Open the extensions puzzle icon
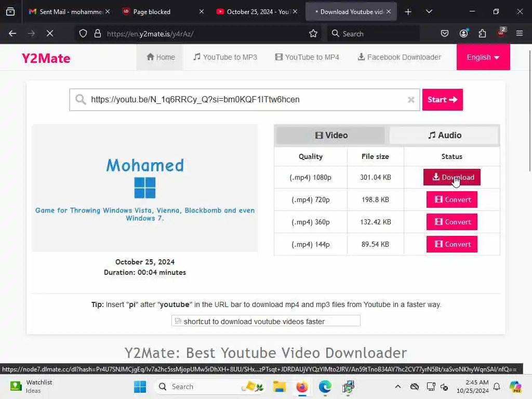 (x=483, y=33)
